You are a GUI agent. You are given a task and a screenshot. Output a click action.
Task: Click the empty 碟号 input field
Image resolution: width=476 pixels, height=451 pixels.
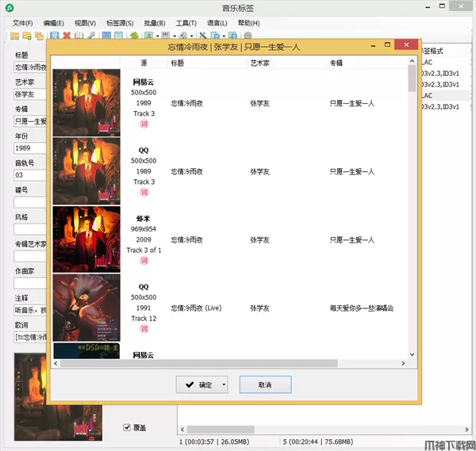point(30,202)
